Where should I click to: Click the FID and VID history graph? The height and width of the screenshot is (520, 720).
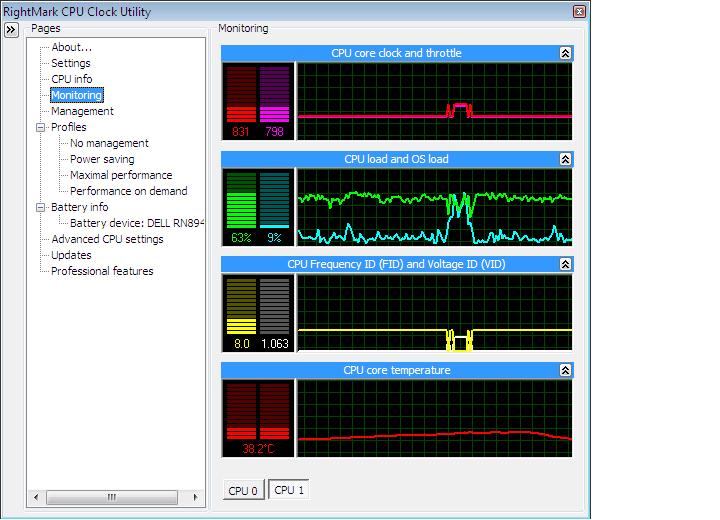434,313
